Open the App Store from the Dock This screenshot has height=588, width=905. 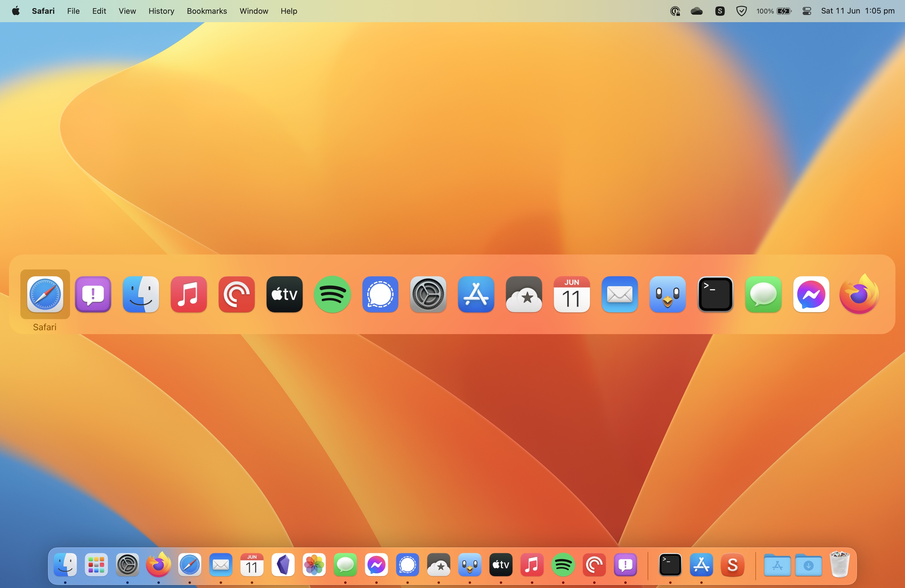(x=701, y=566)
